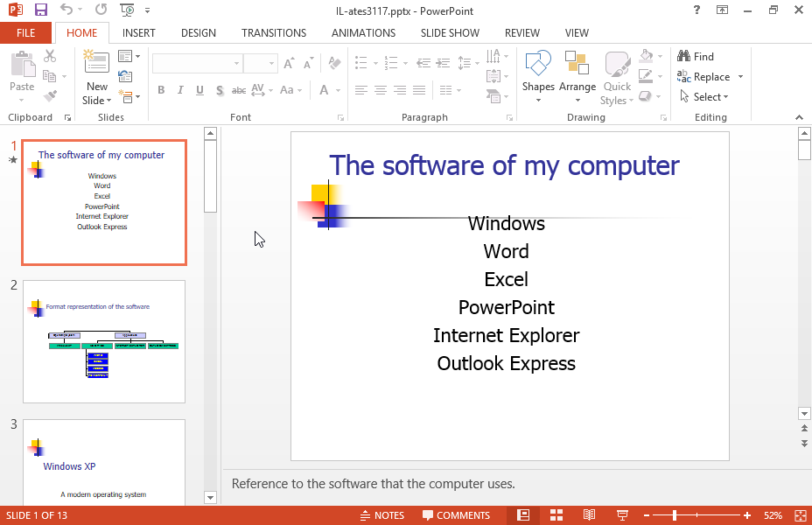This screenshot has height=525, width=812.
Task: Open the Shapes gallery
Action: (538, 76)
